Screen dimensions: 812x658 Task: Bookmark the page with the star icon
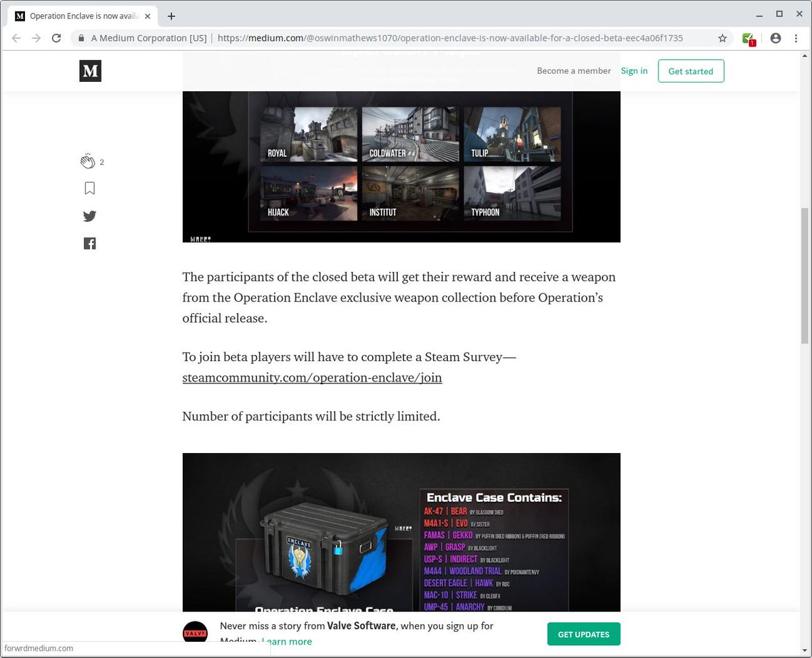(722, 38)
